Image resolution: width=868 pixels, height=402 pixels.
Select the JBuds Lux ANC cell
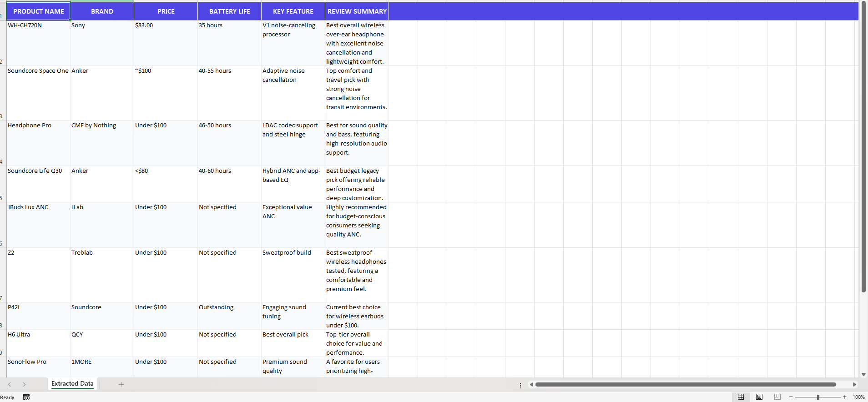(39, 225)
